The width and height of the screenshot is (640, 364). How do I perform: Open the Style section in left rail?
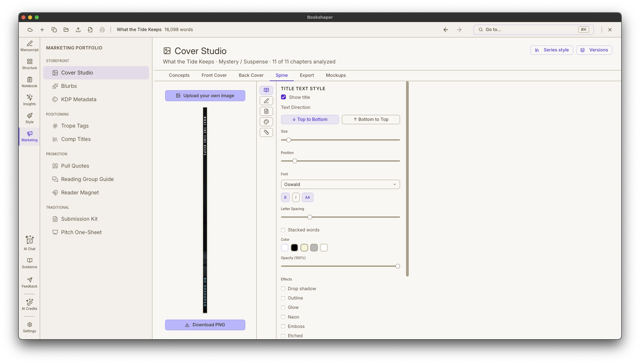29,118
